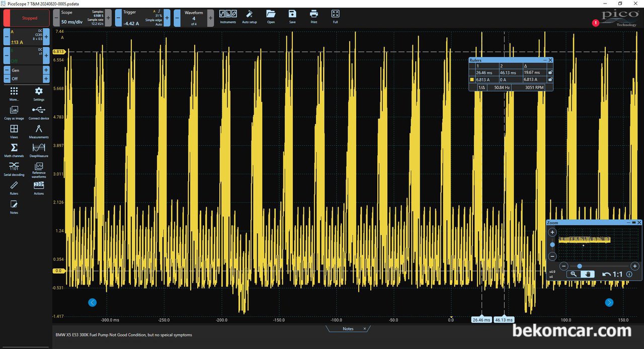
Task: Open the Trigger -4.42 A settings panel
Action: (x=143, y=18)
